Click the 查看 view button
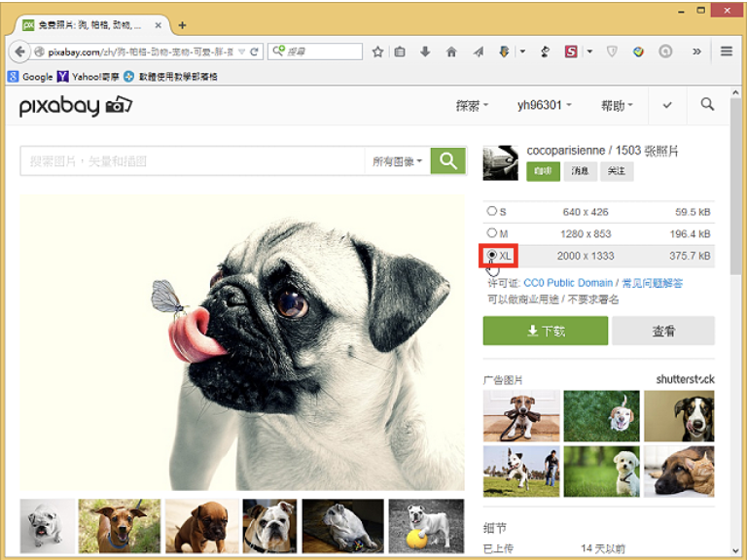This screenshot has width=747, height=560. click(x=663, y=331)
